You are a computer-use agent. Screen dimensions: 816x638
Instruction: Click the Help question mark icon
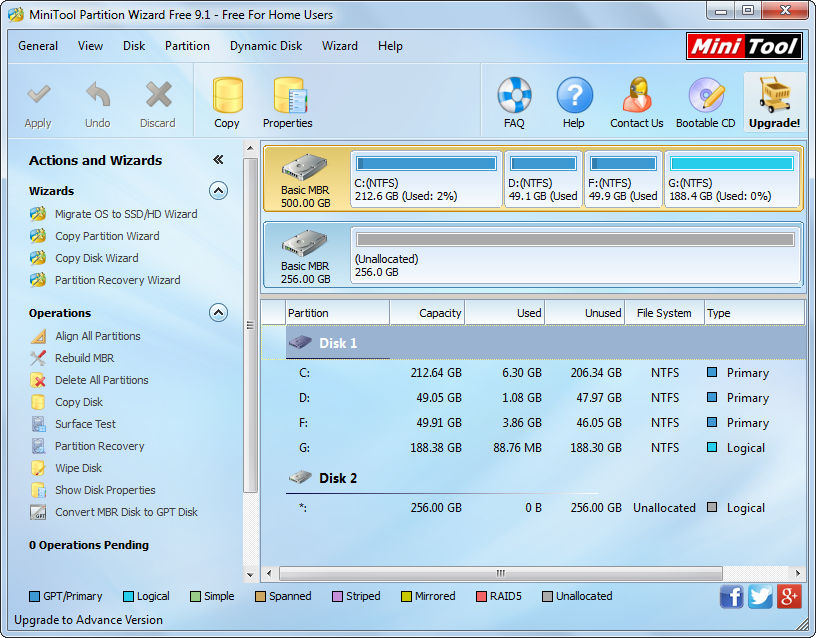[574, 95]
